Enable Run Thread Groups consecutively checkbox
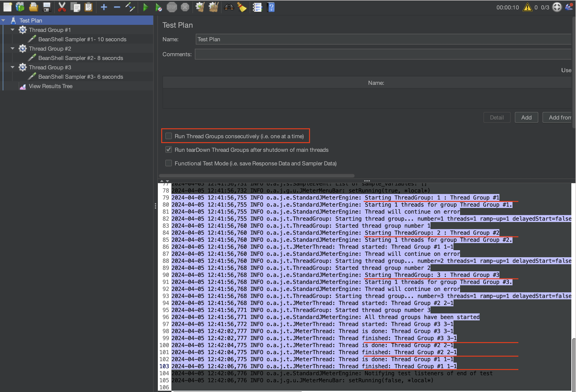 click(169, 136)
